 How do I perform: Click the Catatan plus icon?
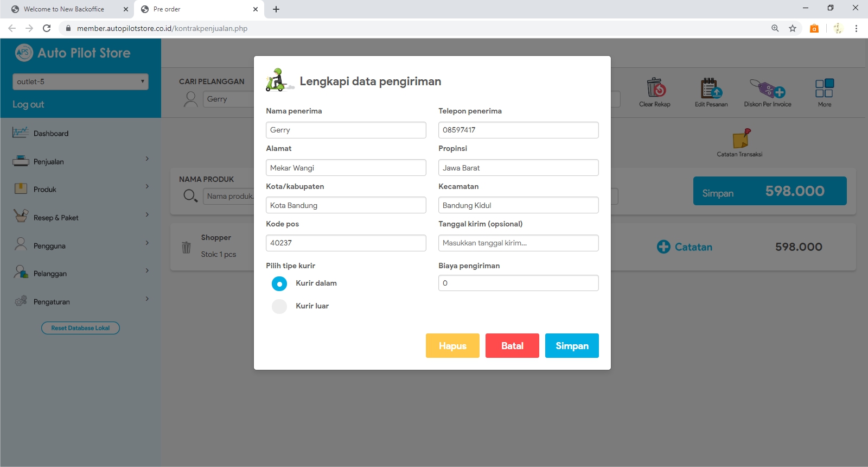coord(663,247)
